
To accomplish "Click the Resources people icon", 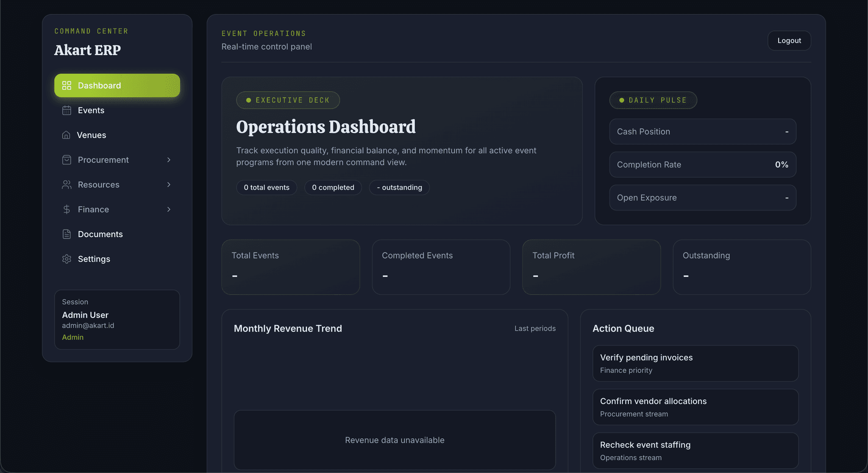I will [67, 185].
